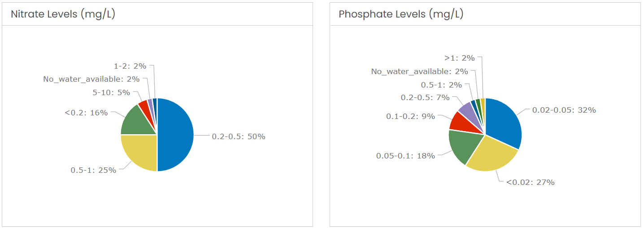Viewport: 644px width, 228px height.
Task: Click the green 0.05-0.1 phosphate slice
Action: coord(464,145)
